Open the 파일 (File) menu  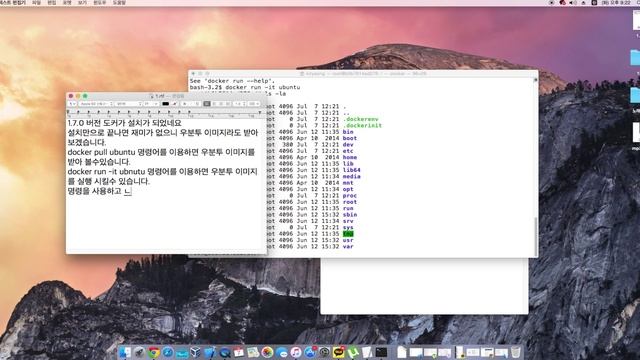[x=36, y=2]
